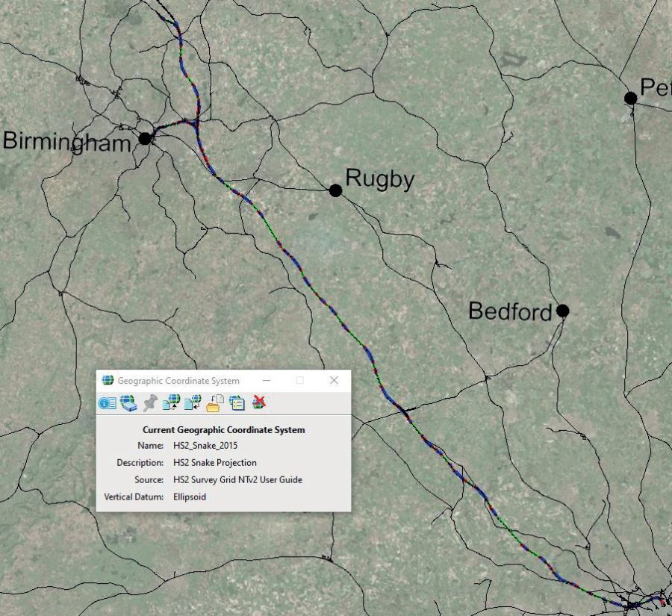Click the Bedford city marker
The height and width of the screenshot is (616, 672).
point(561,311)
